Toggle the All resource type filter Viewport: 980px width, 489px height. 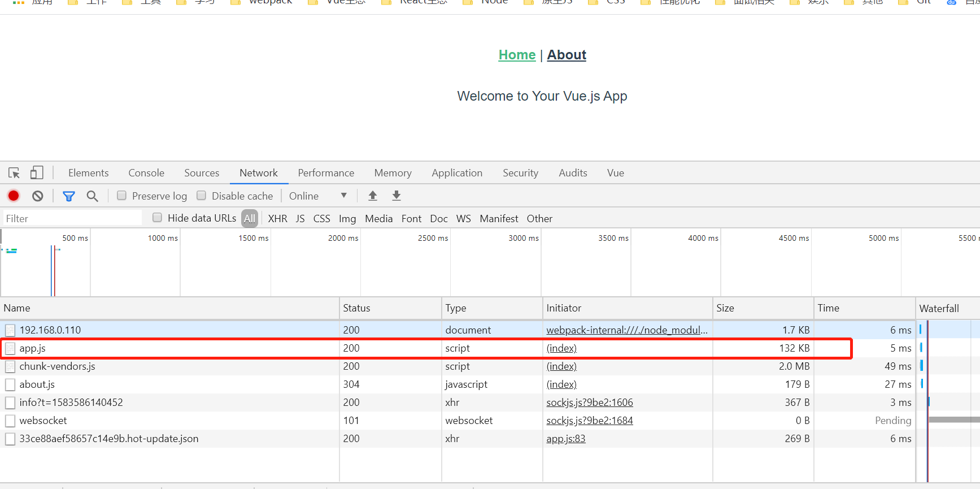click(x=250, y=218)
